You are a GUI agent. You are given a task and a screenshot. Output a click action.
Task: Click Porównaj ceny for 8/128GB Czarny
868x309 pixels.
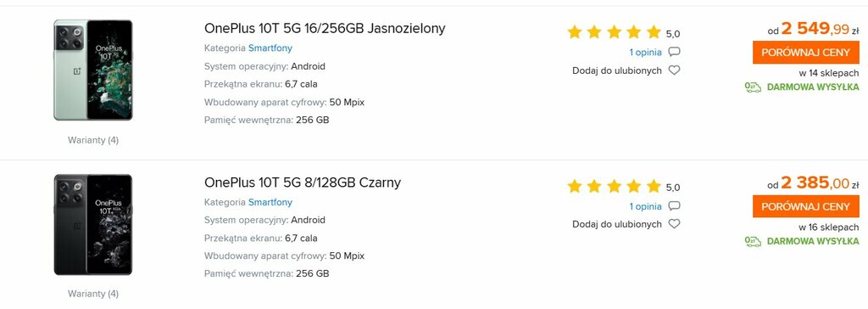click(805, 206)
